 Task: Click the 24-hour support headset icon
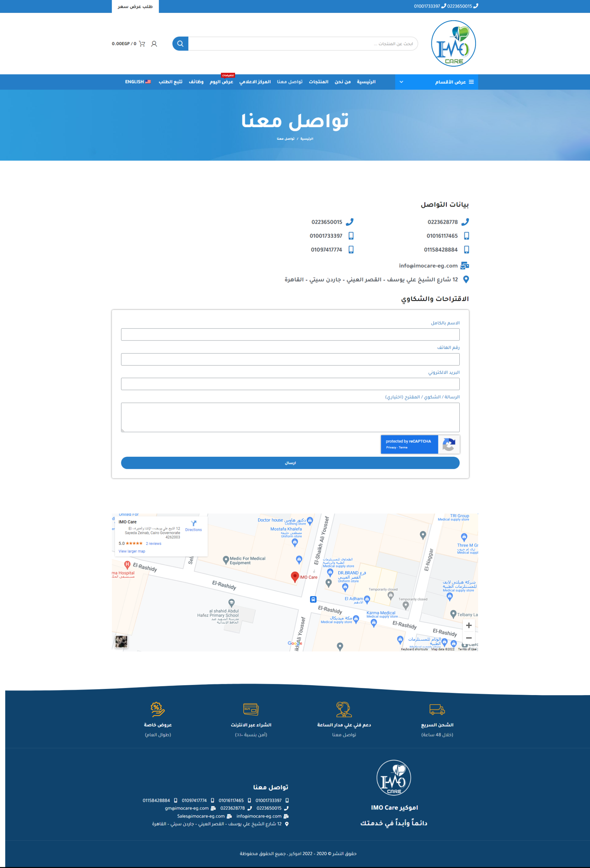(344, 709)
